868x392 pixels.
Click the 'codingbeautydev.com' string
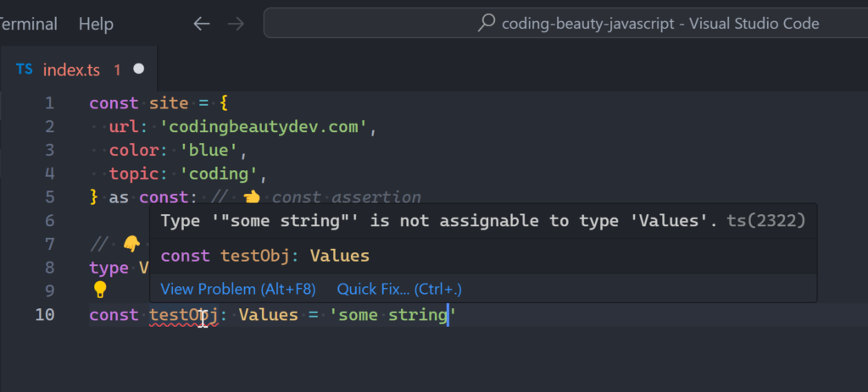tap(264, 127)
